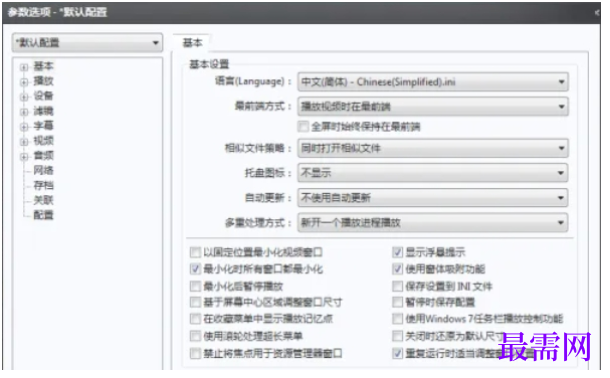Expand the 视频 tree node
This screenshot has height=378, width=610.
pyautogui.click(x=24, y=142)
